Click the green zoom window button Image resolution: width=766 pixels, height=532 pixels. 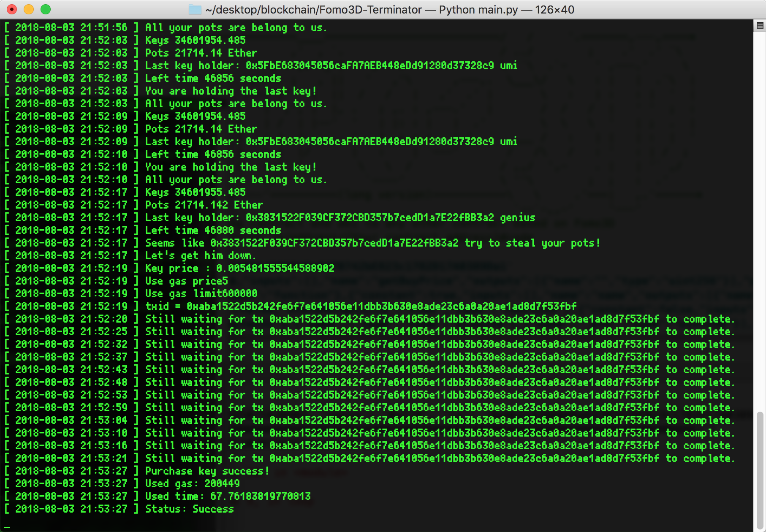pyautogui.click(x=46, y=9)
